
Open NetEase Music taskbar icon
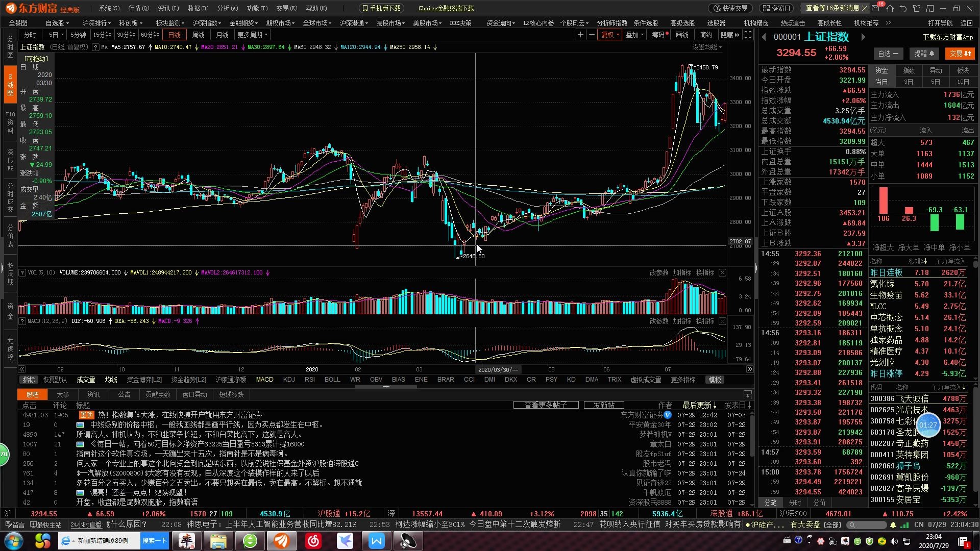pos(313,541)
